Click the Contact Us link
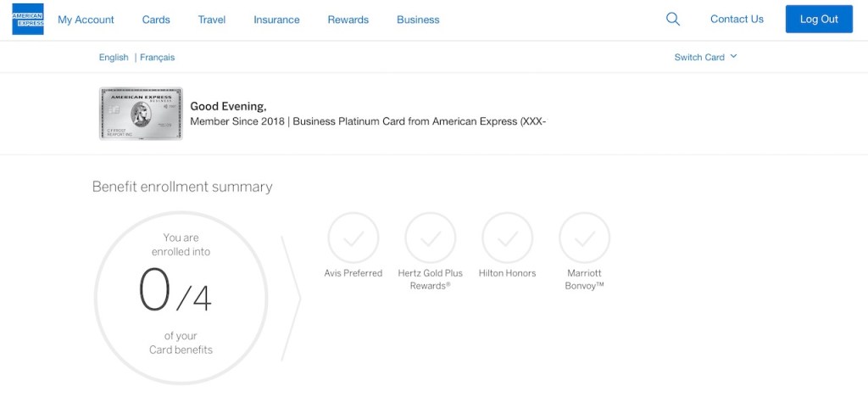868x420 pixels. click(737, 20)
